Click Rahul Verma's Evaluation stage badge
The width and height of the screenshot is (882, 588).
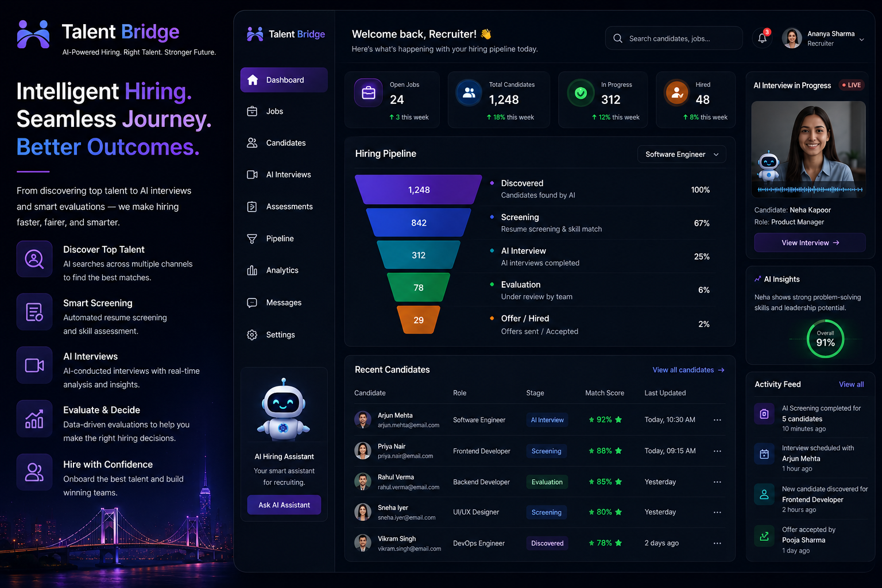point(547,482)
